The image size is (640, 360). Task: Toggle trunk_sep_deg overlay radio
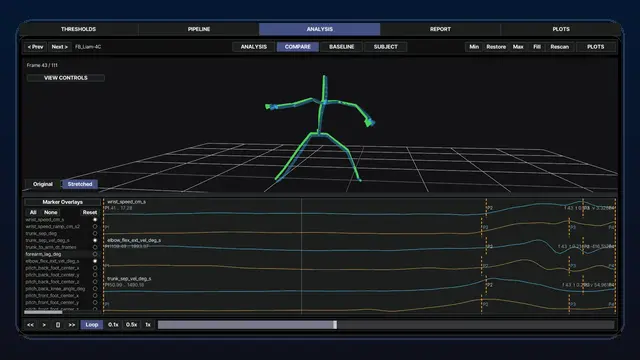95,233
